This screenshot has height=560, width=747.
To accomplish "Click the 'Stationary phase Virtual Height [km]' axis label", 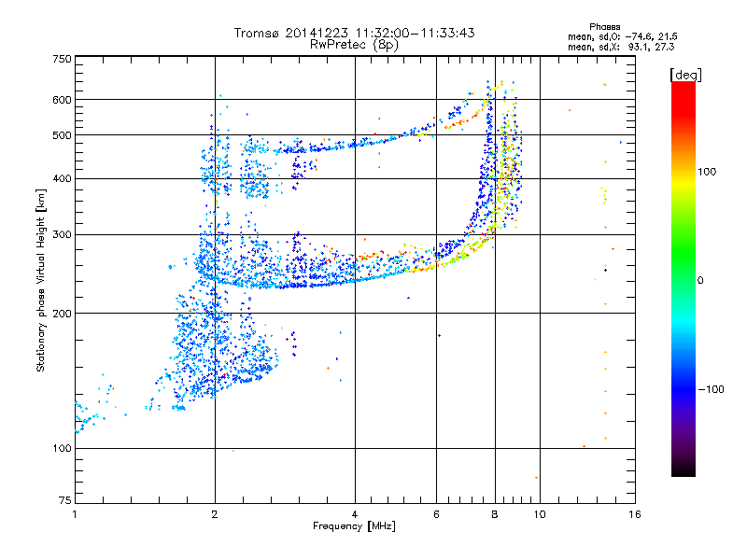I will pos(40,281).
